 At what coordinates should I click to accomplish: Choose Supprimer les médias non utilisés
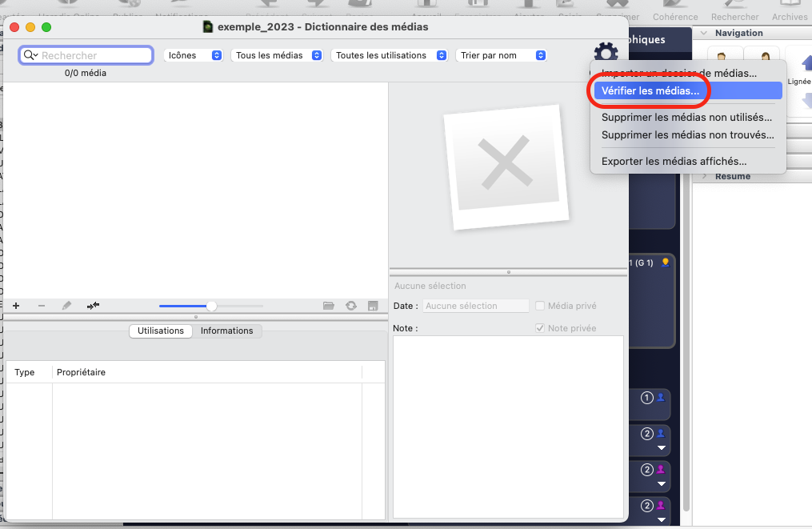pos(686,117)
